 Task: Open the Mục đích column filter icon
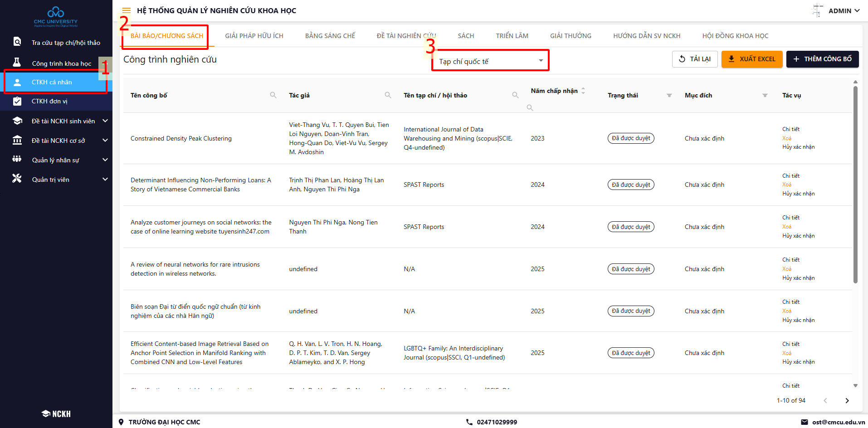765,95
